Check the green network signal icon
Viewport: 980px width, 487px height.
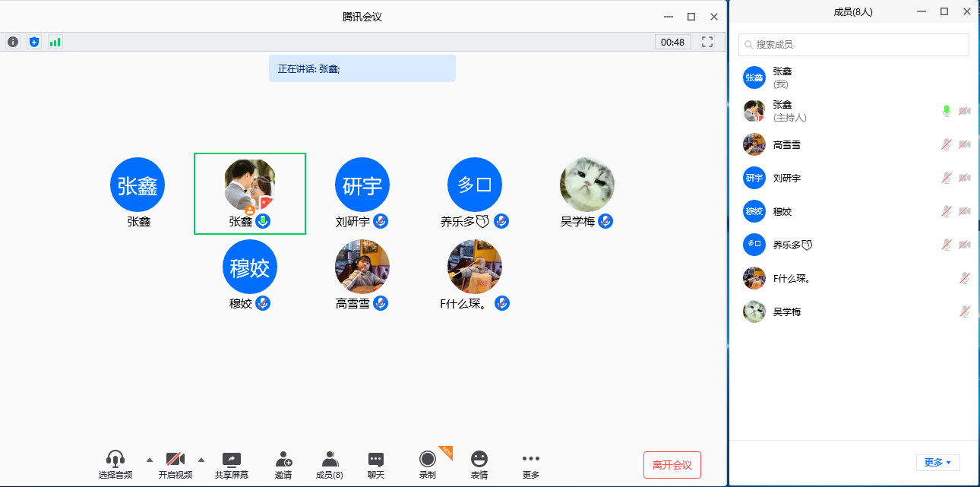coord(55,42)
